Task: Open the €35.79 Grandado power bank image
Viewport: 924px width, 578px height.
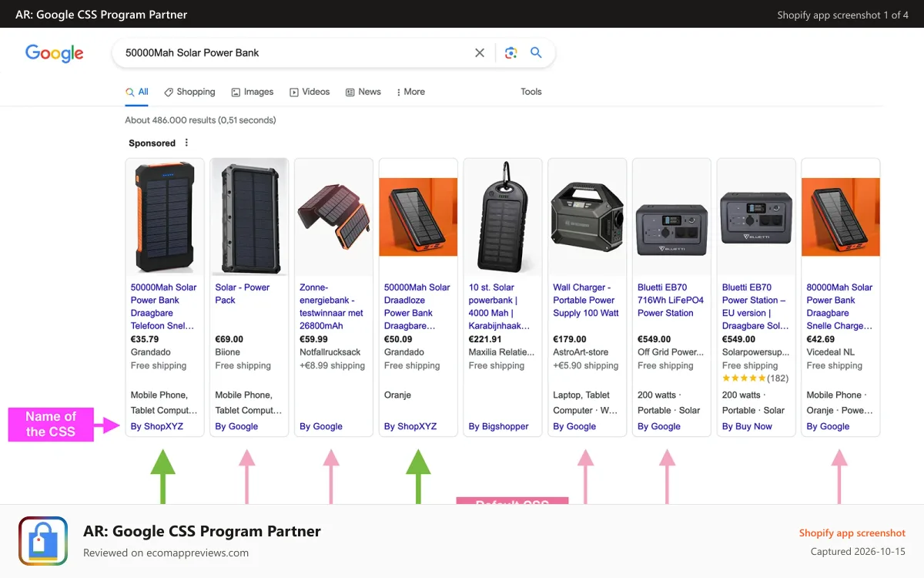Action: 165,217
